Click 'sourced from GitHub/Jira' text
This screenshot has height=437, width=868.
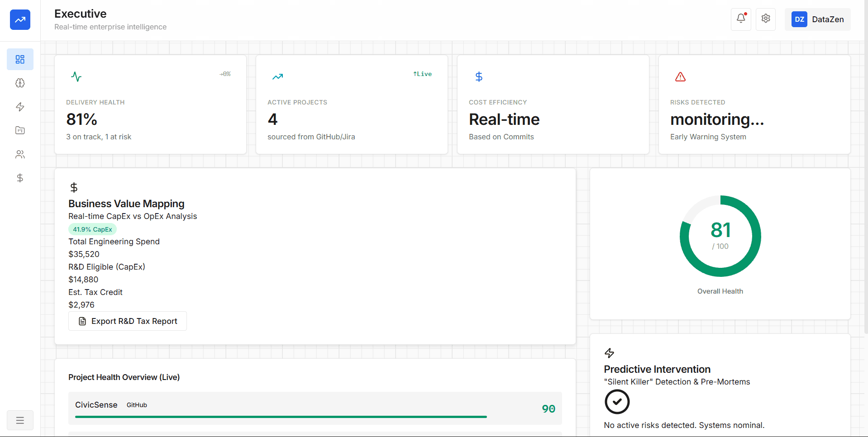click(x=311, y=137)
